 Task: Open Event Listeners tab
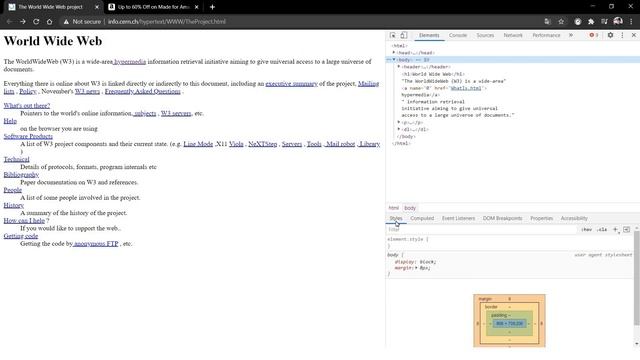[x=458, y=218]
